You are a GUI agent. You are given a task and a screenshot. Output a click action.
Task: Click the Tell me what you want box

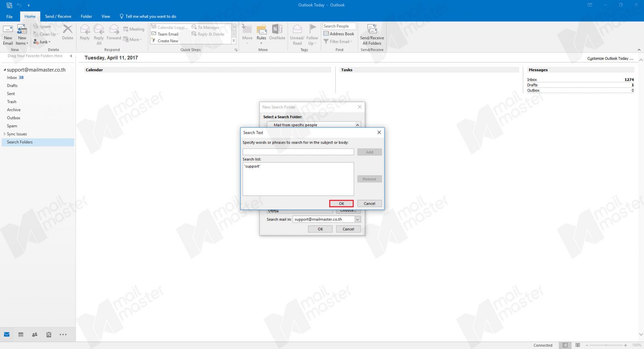tap(148, 17)
